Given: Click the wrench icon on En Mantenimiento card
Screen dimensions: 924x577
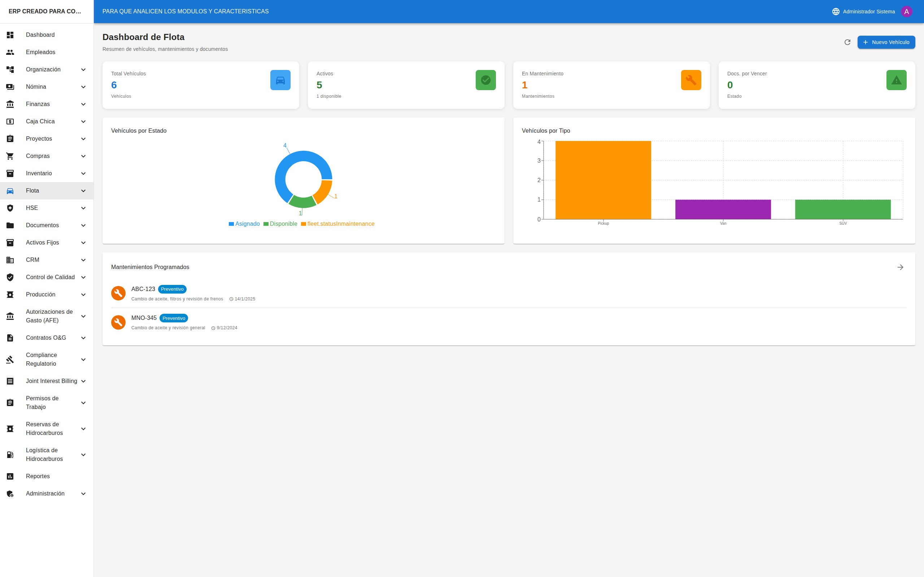Looking at the screenshot, I should tap(691, 80).
